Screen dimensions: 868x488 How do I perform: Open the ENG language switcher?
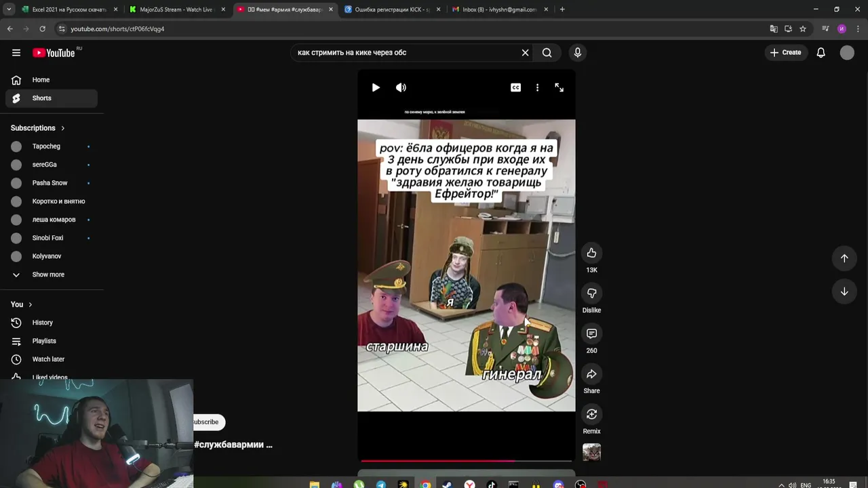click(806, 485)
